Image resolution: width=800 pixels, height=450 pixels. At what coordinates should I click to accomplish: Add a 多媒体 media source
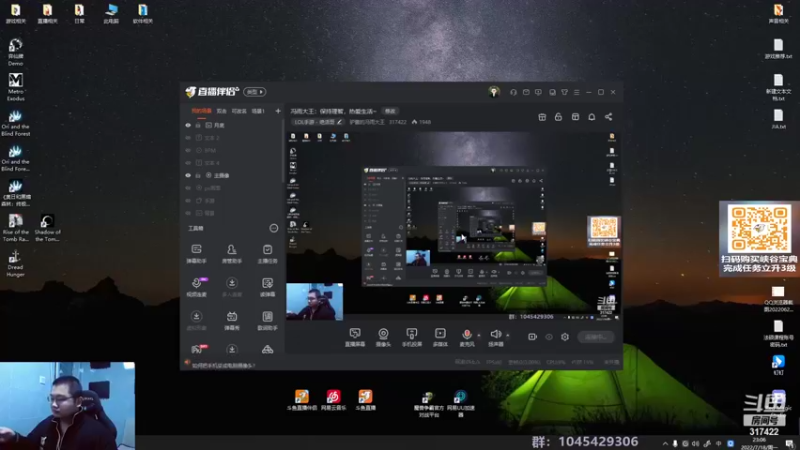point(440,337)
